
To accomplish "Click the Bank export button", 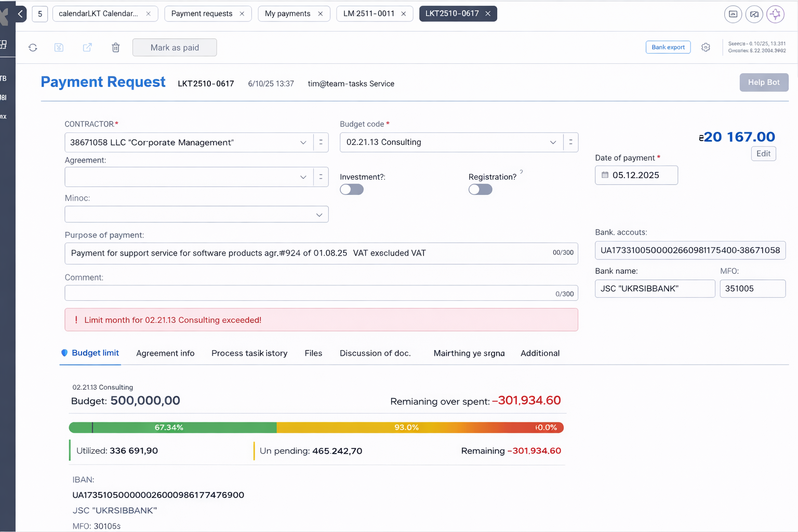I will click(668, 47).
